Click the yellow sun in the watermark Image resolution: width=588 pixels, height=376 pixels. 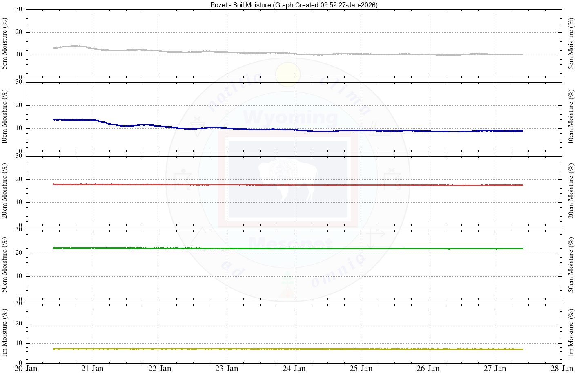point(287,74)
